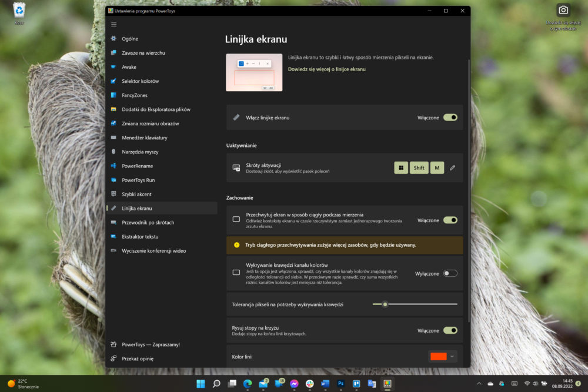The width and height of the screenshot is (588, 392).
Task: Toggle Rysuj stopy na krzyżu switch
Action: tap(450, 330)
